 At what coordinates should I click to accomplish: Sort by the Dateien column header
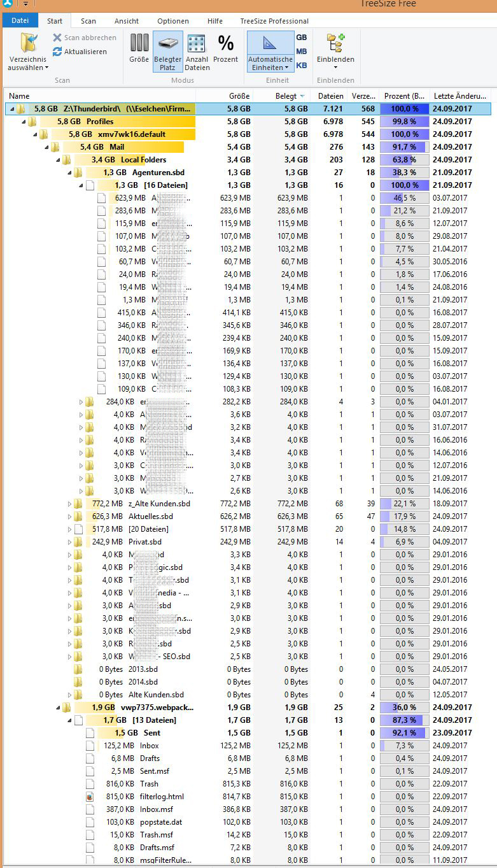click(x=330, y=96)
